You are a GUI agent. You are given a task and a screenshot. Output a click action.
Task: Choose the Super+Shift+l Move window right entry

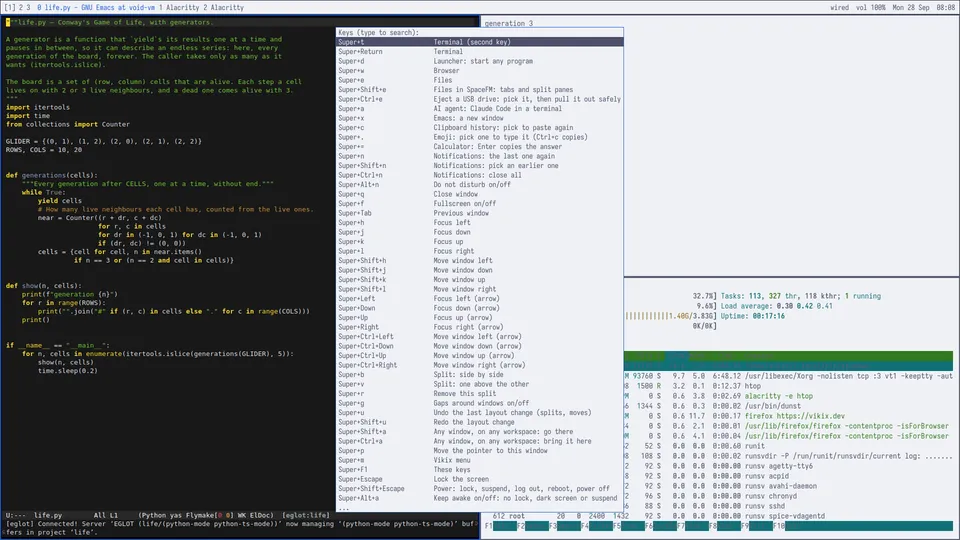[480, 289]
